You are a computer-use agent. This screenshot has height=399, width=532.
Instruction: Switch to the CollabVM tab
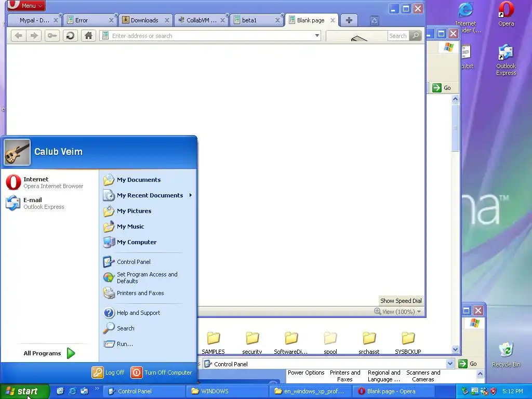tap(202, 20)
